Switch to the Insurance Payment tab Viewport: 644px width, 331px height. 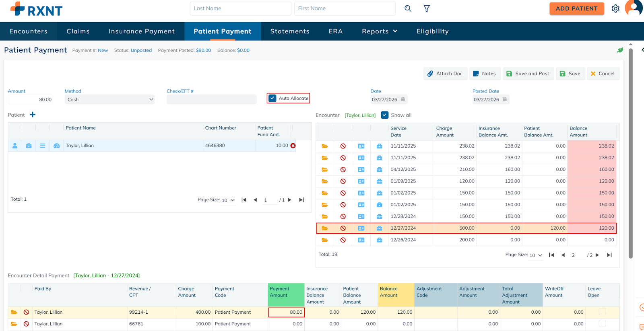tap(142, 31)
